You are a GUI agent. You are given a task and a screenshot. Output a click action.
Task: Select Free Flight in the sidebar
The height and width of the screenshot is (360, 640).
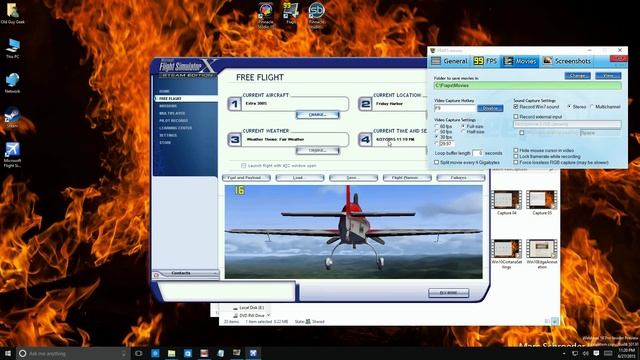click(x=170, y=99)
